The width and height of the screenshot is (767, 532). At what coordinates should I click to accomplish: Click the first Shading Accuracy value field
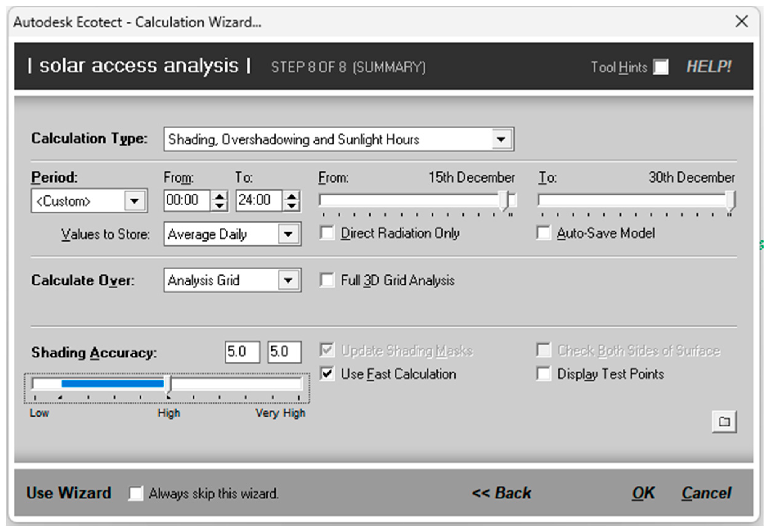pyautogui.click(x=242, y=352)
